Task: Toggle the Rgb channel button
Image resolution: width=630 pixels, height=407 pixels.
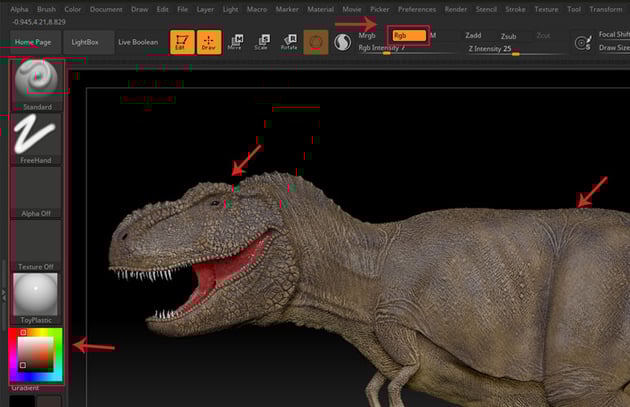Action: click(x=409, y=35)
